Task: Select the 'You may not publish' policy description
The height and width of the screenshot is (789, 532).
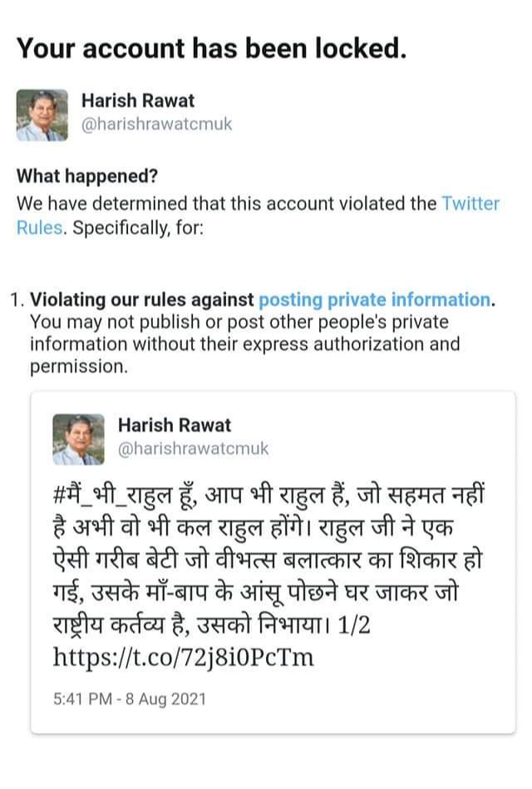Action: [244, 344]
